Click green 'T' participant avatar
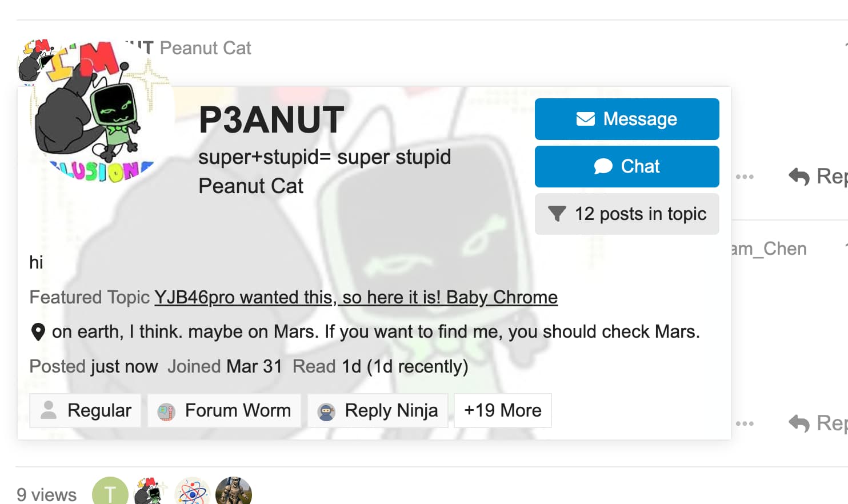848x504 pixels. (110, 493)
